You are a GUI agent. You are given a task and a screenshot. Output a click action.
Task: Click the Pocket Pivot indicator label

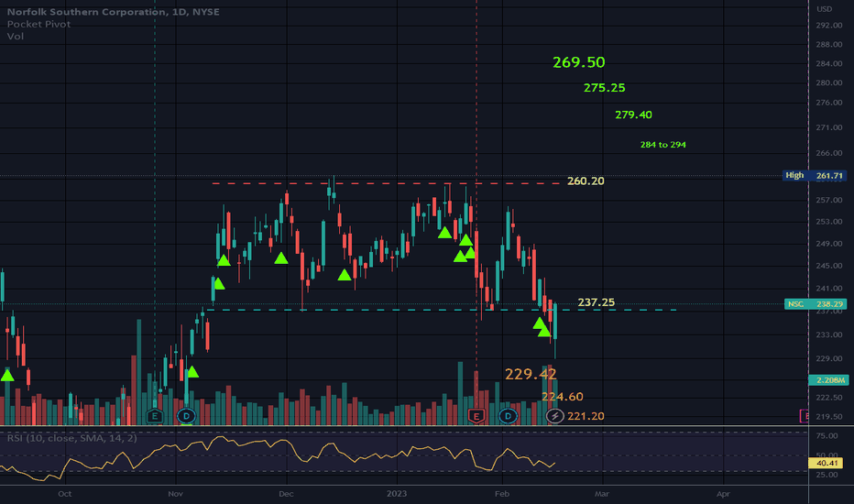[38, 24]
